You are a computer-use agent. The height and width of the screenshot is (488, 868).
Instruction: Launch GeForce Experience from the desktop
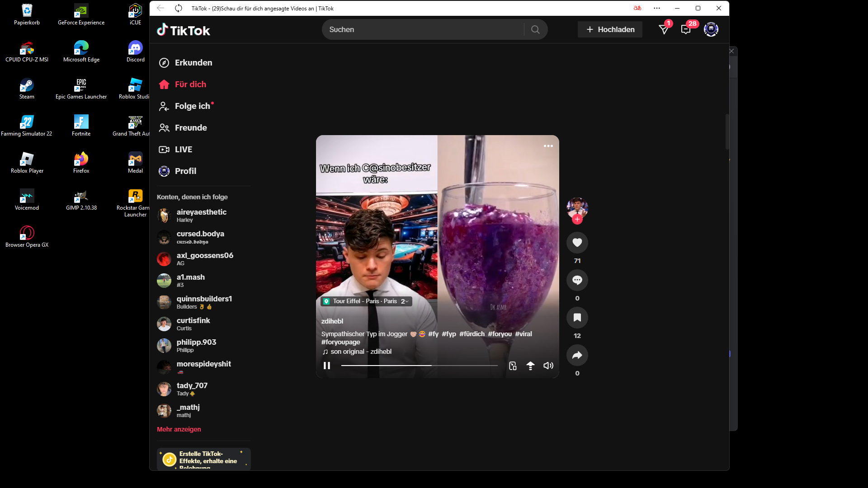81,14
